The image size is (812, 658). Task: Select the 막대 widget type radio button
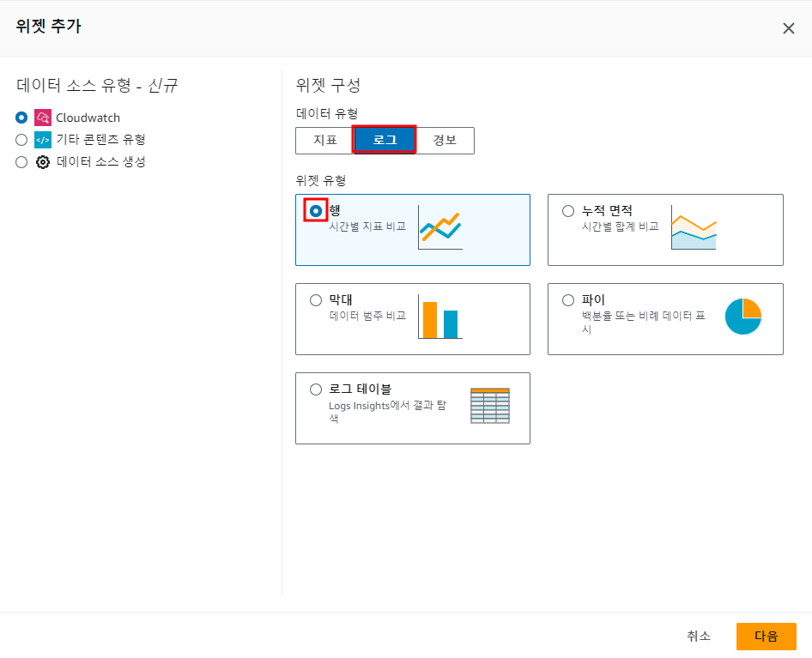[x=315, y=300]
